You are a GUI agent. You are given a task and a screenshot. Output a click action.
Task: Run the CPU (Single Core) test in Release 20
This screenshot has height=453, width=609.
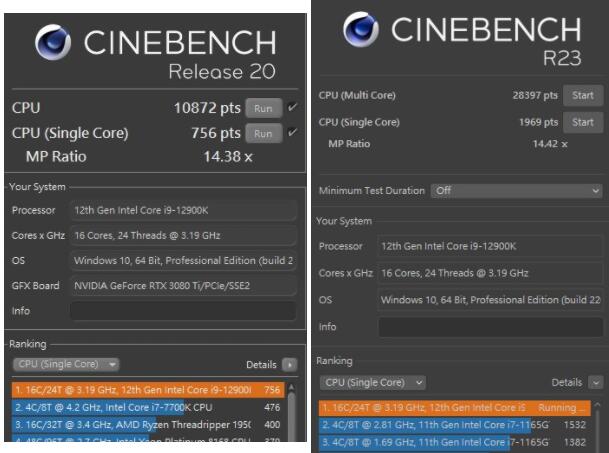point(262,133)
